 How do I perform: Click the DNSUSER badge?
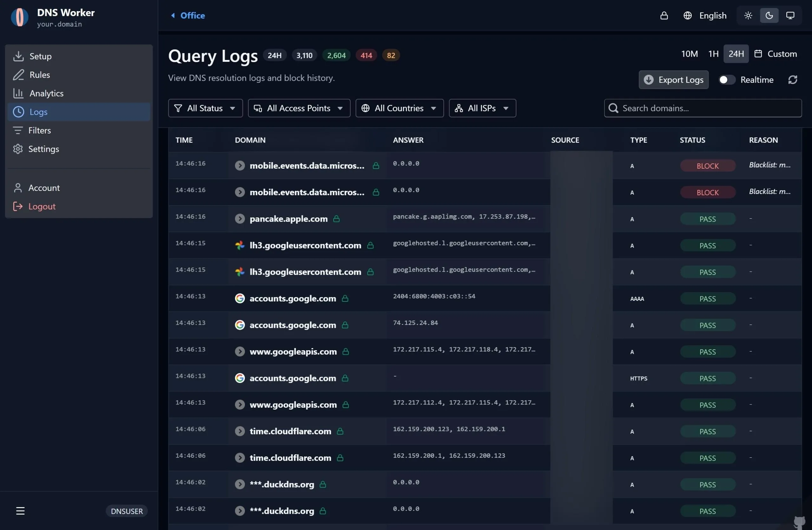tap(127, 511)
